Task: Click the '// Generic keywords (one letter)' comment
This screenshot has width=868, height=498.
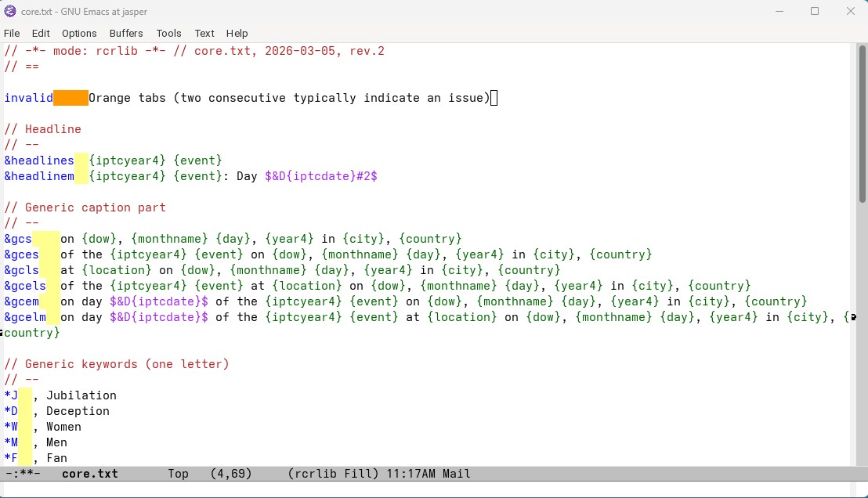Action: tap(116, 364)
